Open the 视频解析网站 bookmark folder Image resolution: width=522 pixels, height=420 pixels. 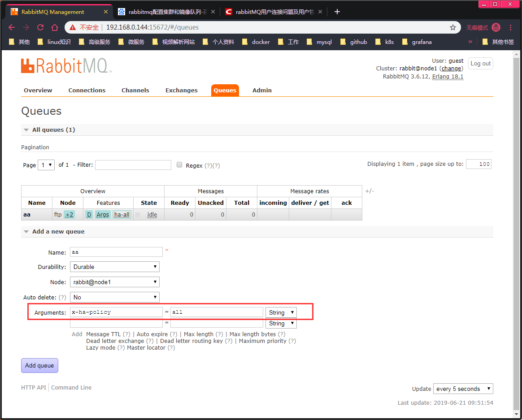(174, 42)
